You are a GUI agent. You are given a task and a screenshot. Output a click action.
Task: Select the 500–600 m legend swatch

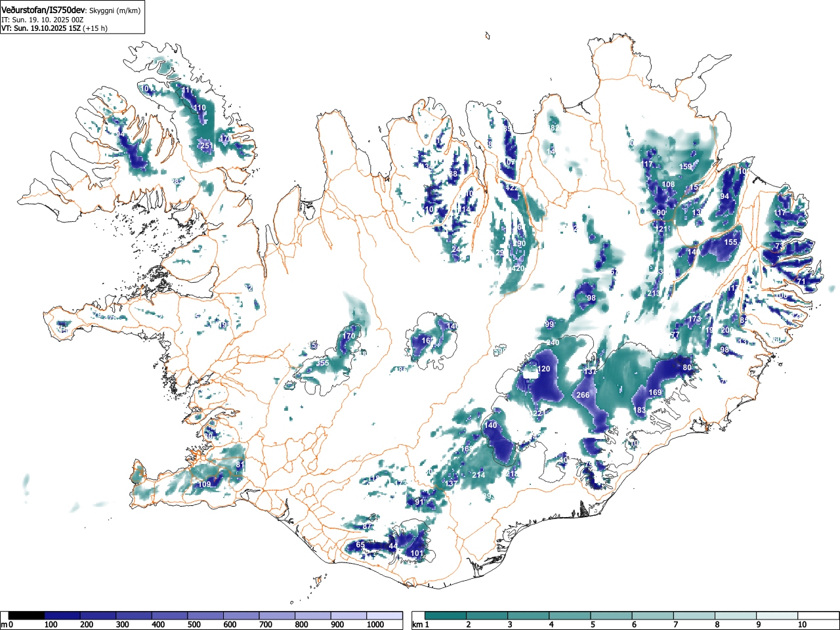click(x=206, y=616)
